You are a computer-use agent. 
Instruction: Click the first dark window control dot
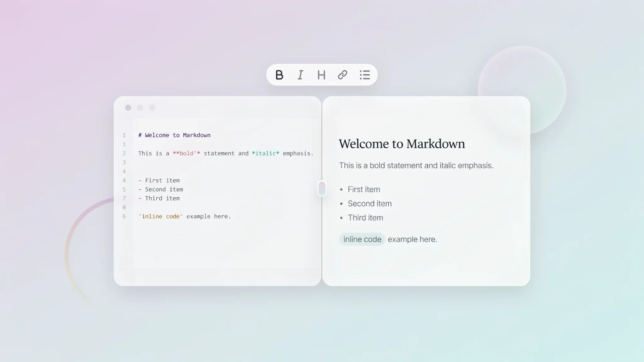pyautogui.click(x=128, y=107)
